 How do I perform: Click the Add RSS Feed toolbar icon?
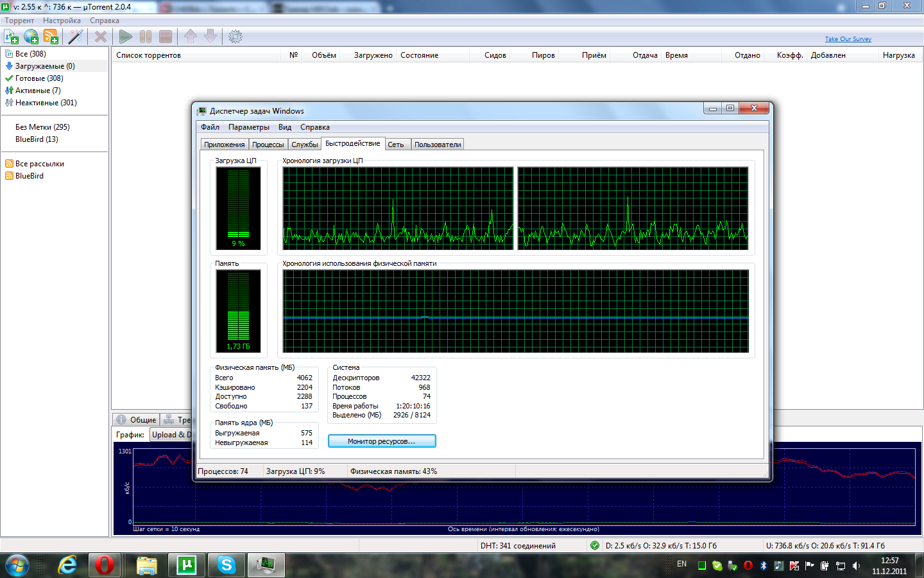[51, 37]
